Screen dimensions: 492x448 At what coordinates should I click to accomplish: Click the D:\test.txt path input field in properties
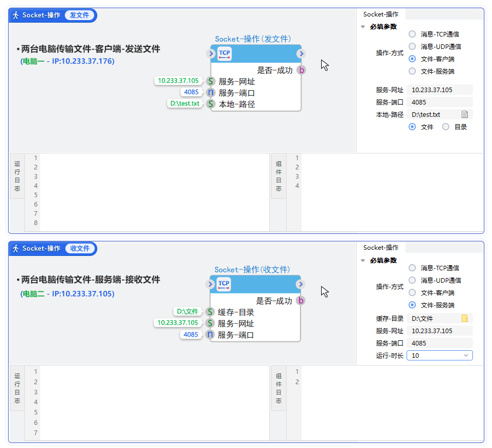(x=433, y=115)
